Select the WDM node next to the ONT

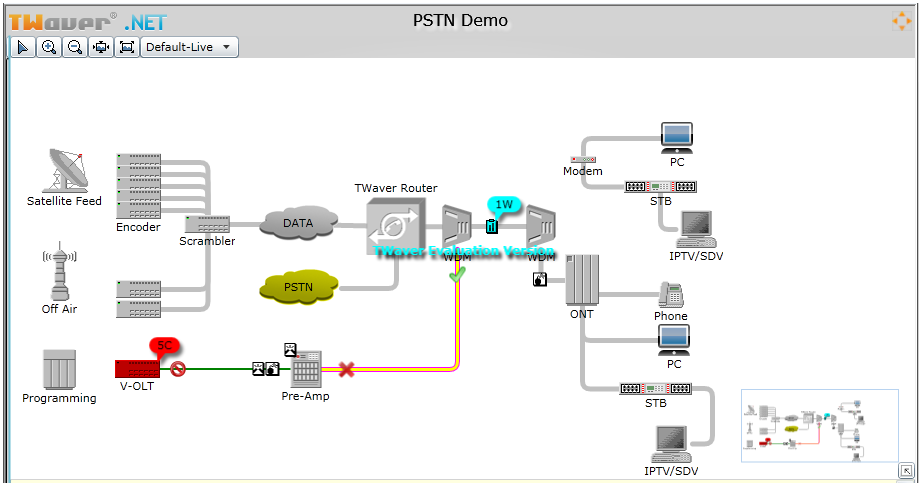pyautogui.click(x=541, y=227)
